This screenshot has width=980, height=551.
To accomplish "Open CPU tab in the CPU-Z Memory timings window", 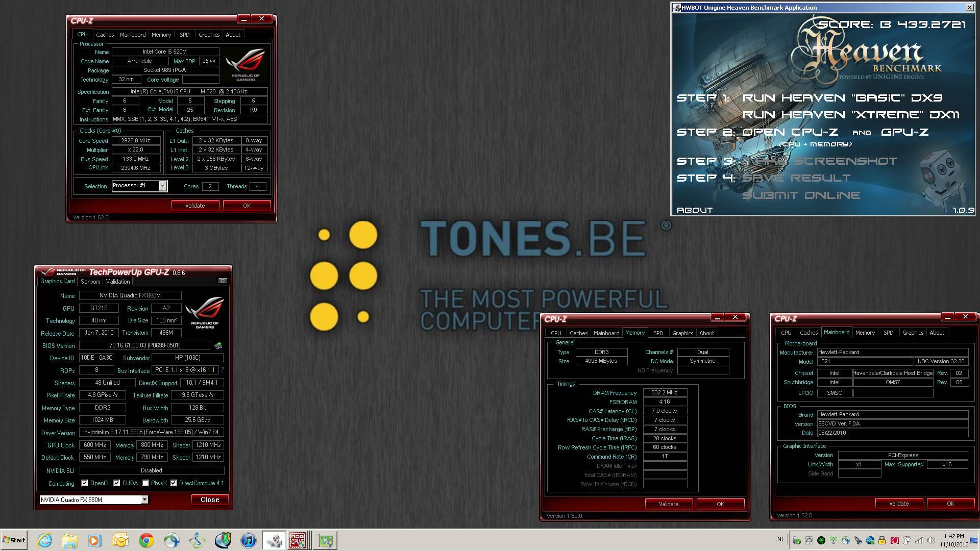I will coord(556,333).
